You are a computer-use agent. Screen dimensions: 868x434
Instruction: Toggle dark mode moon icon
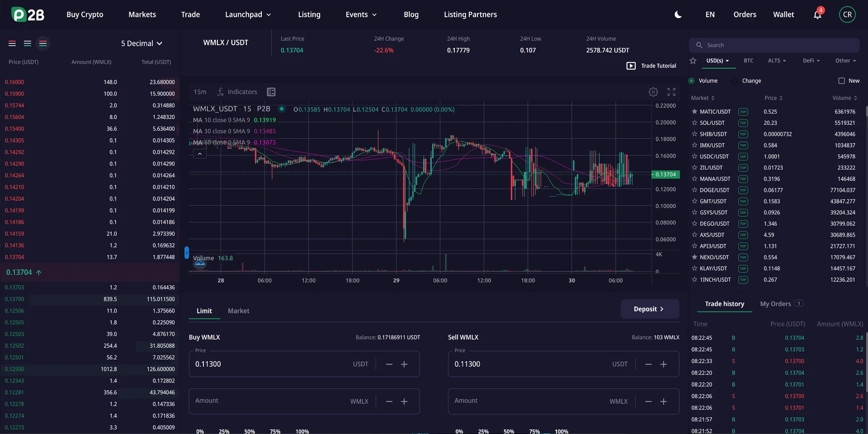pyautogui.click(x=678, y=14)
